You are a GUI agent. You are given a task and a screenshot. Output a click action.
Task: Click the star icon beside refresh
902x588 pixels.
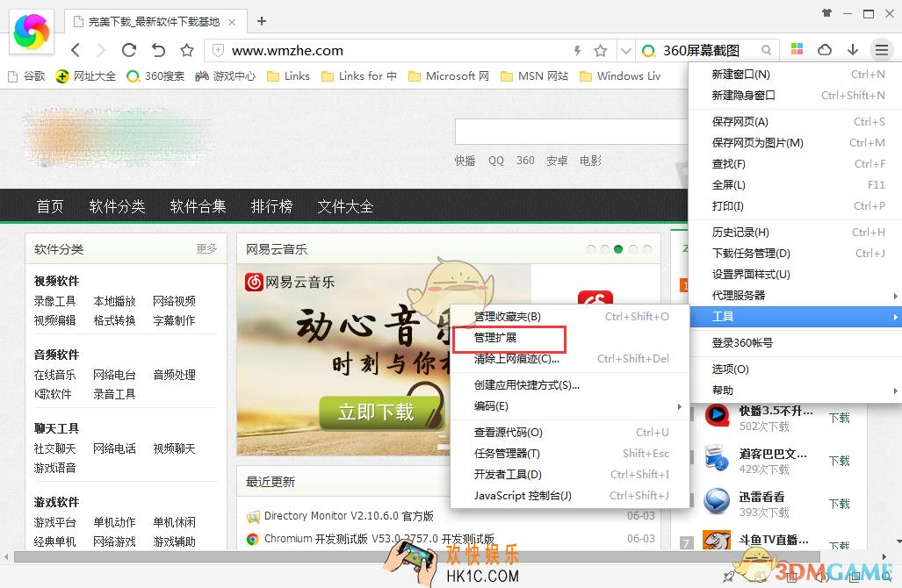click(187, 50)
